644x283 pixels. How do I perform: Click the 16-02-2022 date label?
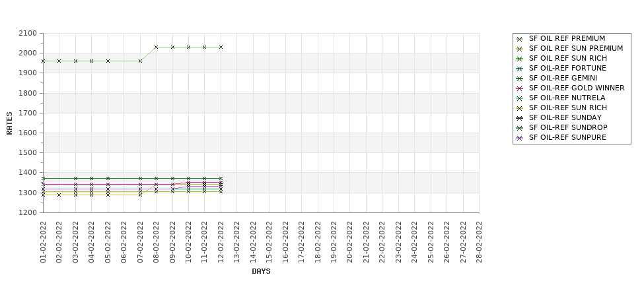285,242
